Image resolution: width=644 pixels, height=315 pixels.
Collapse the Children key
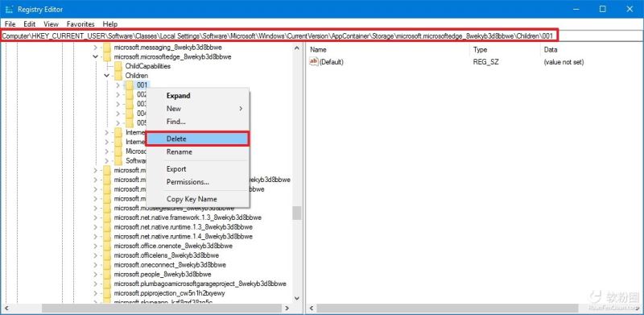(x=107, y=76)
